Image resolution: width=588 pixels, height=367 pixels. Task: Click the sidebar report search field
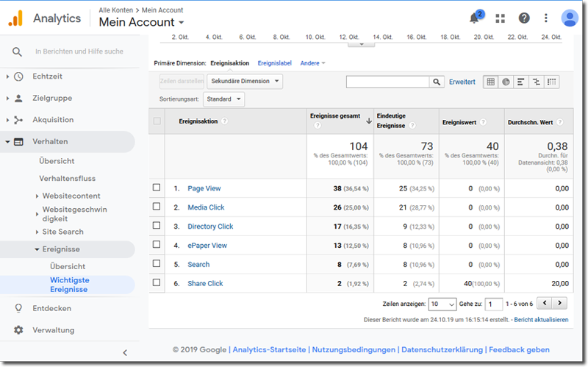point(79,51)
